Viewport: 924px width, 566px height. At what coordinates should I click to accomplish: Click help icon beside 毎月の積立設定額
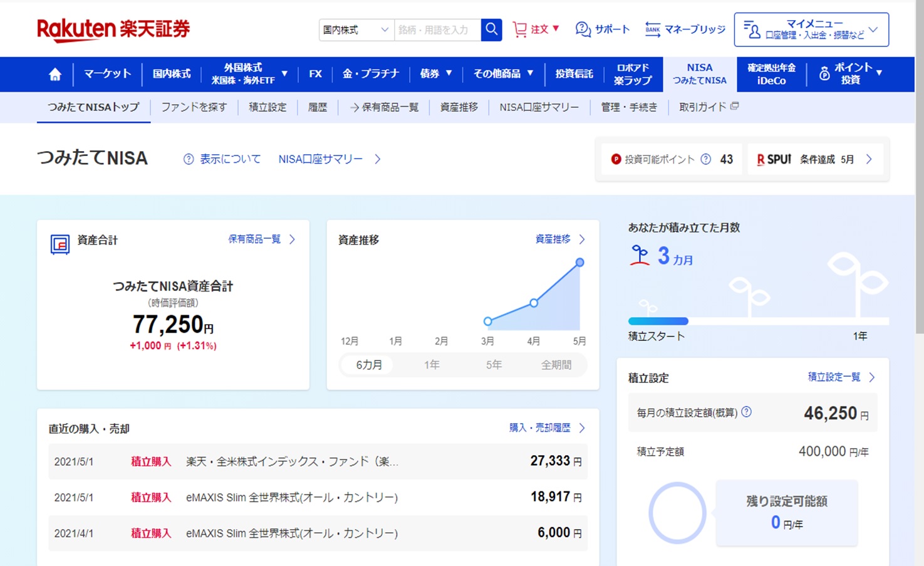[747, 412]
